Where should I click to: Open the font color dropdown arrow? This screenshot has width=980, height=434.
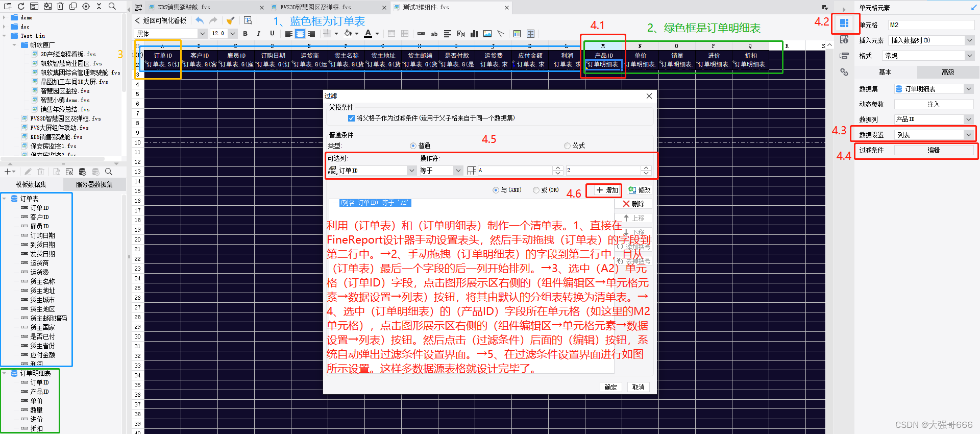(x=377, y=34)
